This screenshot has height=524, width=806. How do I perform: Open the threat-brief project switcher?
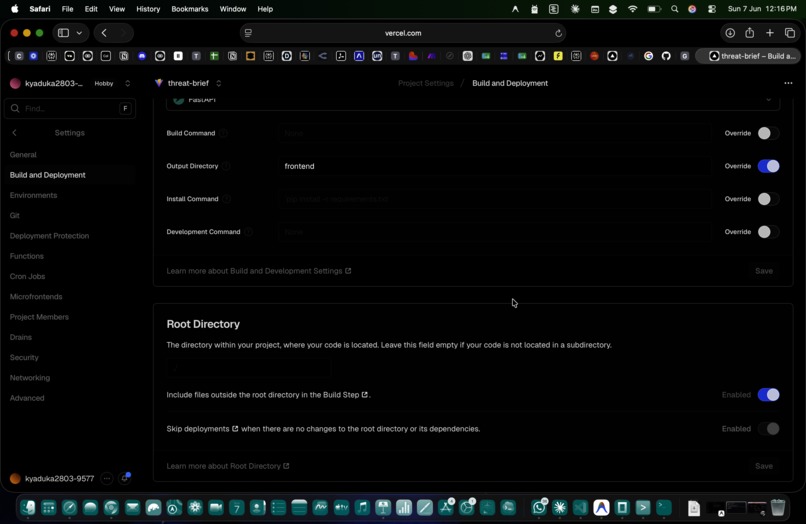[218, 83]
